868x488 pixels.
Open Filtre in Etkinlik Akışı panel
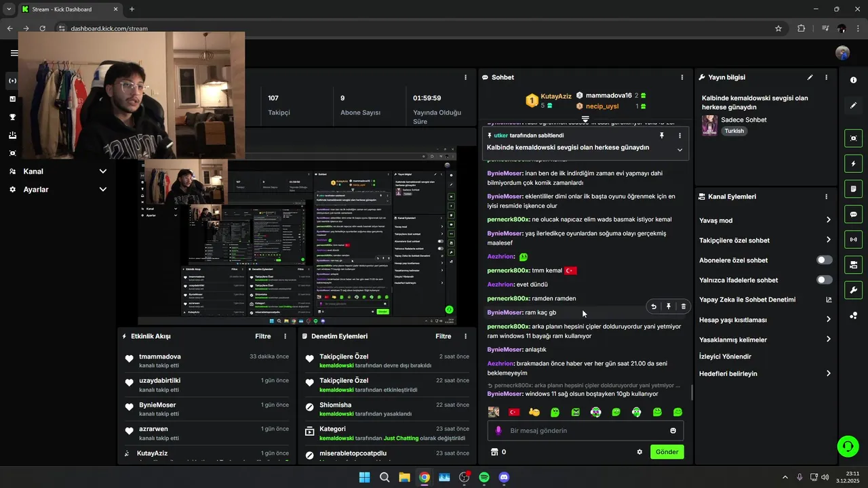262,336
